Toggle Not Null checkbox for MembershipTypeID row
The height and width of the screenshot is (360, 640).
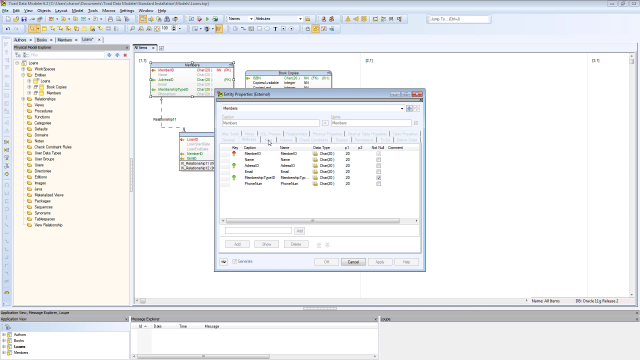pos(378,178)
